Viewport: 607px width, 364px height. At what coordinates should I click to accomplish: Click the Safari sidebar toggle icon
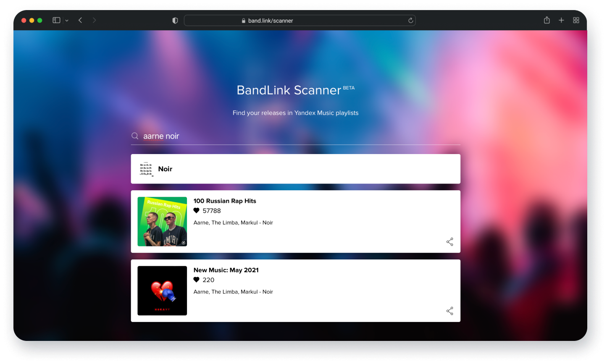[x=56, y=20]
